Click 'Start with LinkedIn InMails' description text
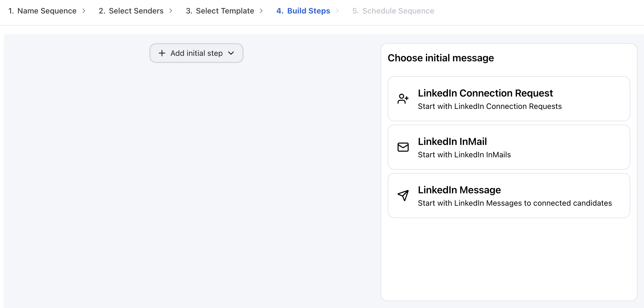Screen dimensions: 644x308 [464, 155]
